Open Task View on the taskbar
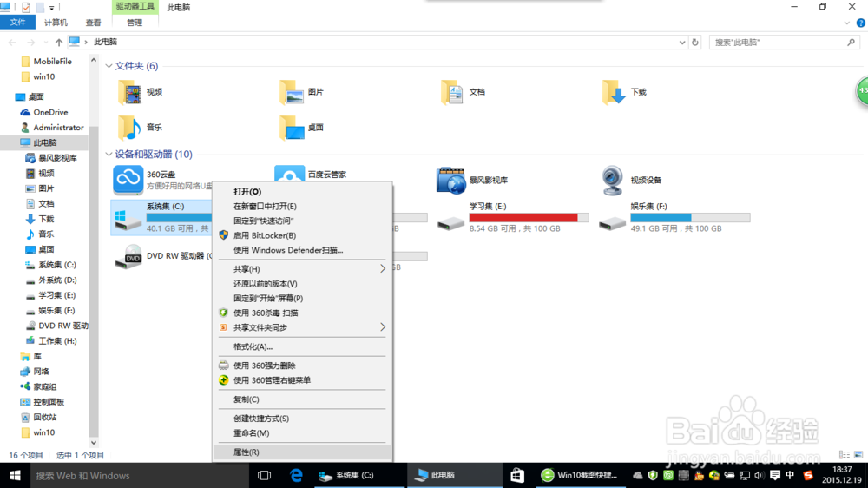Viewport: 868px width, 488px height. click(265, 475)
